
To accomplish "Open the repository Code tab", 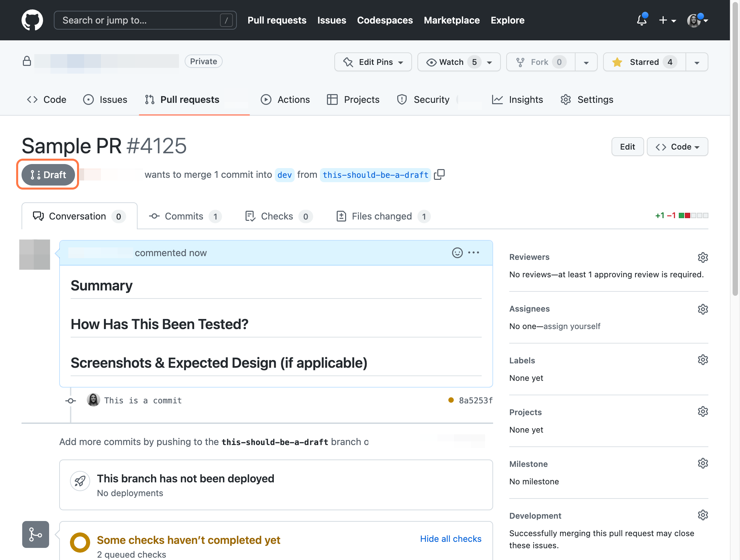I will tap(46, 99).
